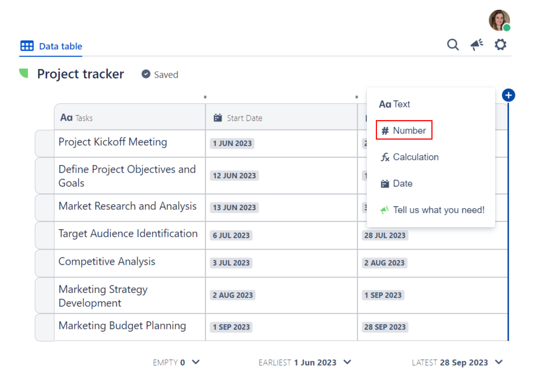The height and width of the screenshot is (392, 559).
Task: Click the calendar icon in Start Date header
Action: 218,118
